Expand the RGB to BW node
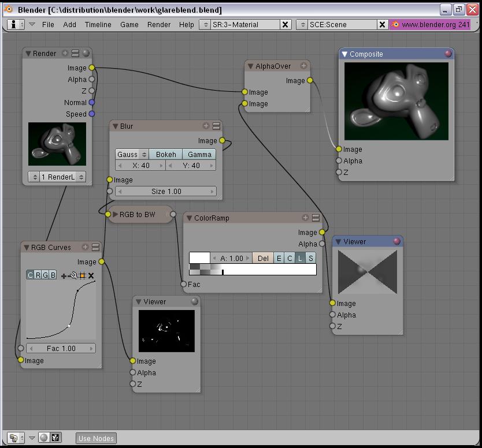Viewport: 482px width, 448px height. coord(115,214)
